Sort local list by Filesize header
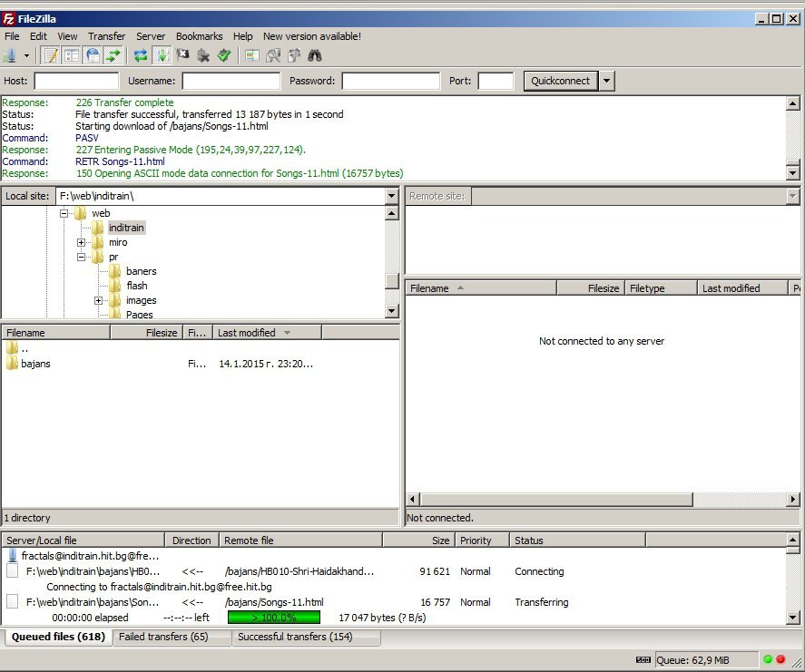The image size is (805, 672). click(x=146, y=333)
